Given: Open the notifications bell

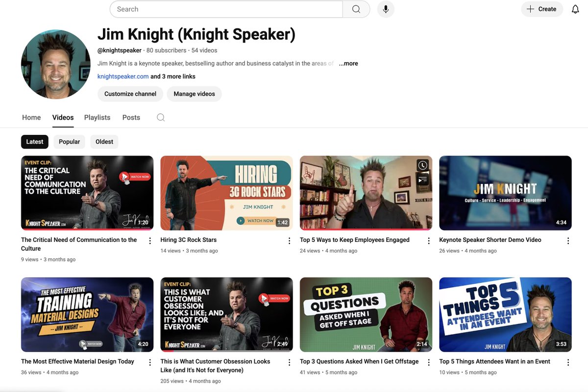Looking at the screenshot, I should point(575,9).
